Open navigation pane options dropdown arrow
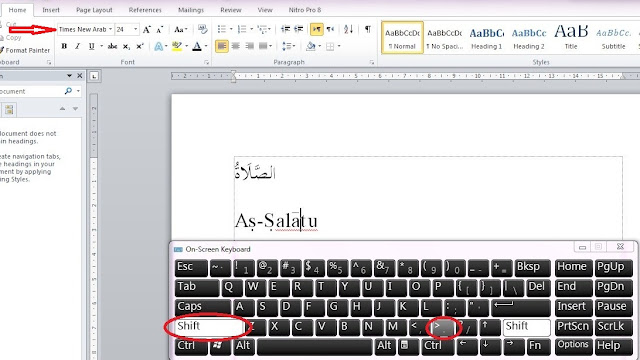This screenshot has width=640, height=360. point(69,76)
